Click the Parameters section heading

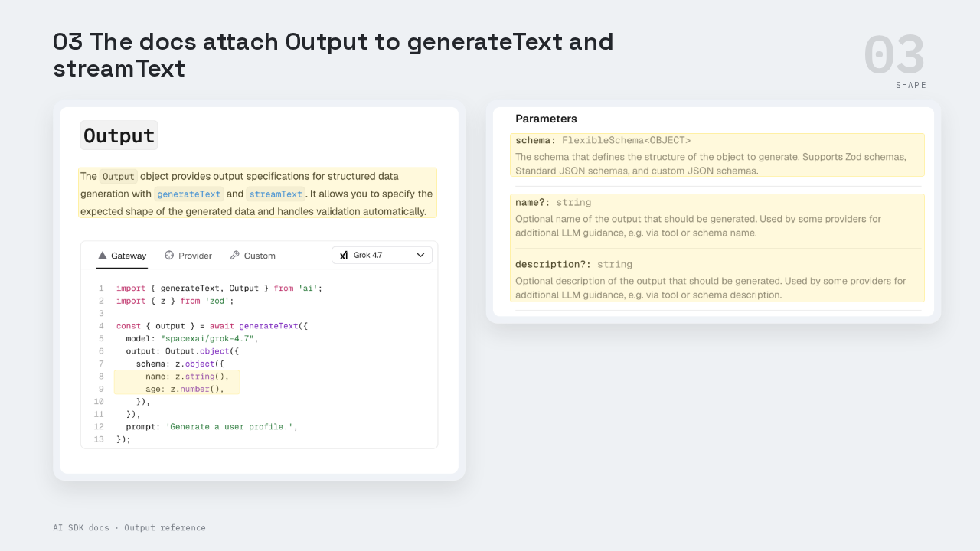pyautogui.click(x=546, y=119)
